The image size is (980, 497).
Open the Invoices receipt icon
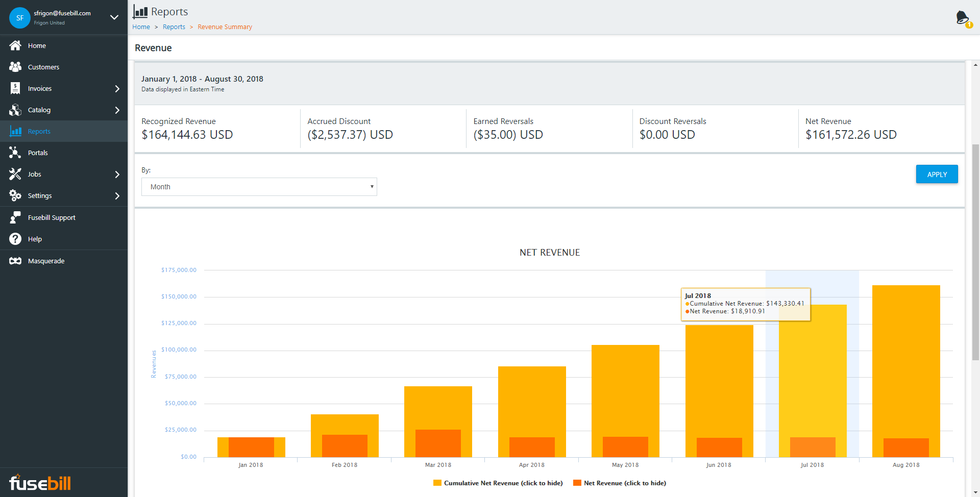coord(15,88)
